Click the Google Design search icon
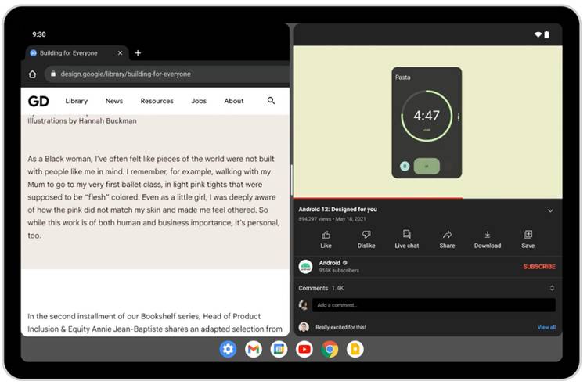The height and width of the screenshot is (392, 587). coord(271,101)
